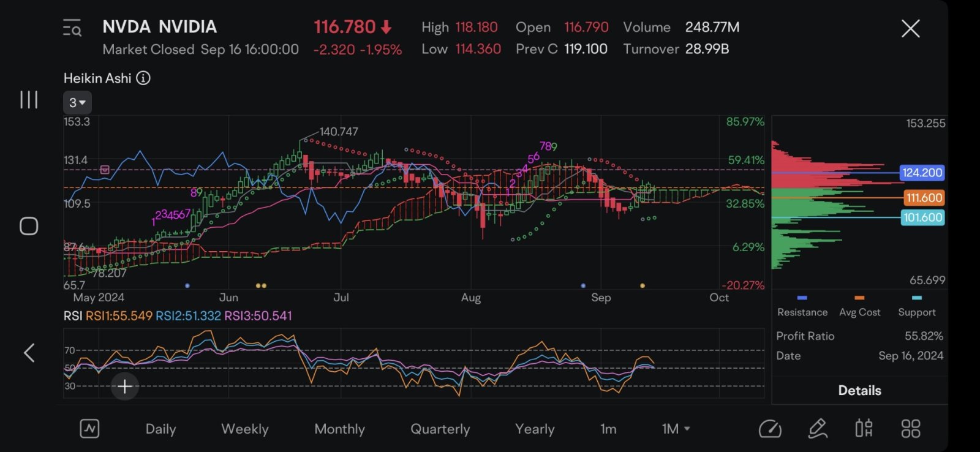Open the stock search list icon
Screen dimensions: 980x452
[x=72, y=28]
